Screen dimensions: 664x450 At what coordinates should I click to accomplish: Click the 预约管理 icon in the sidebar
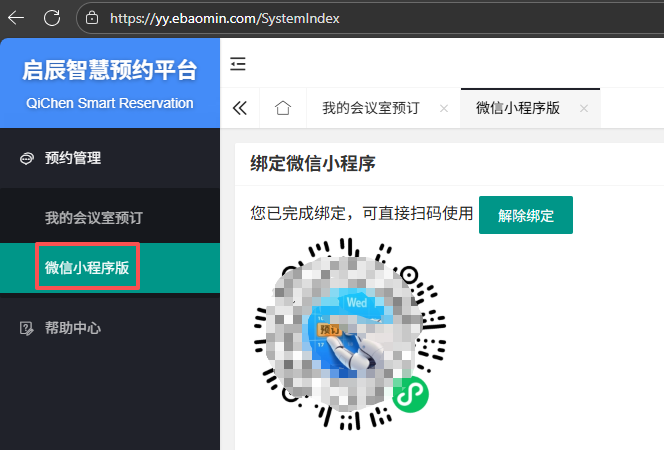pos(26,158)
